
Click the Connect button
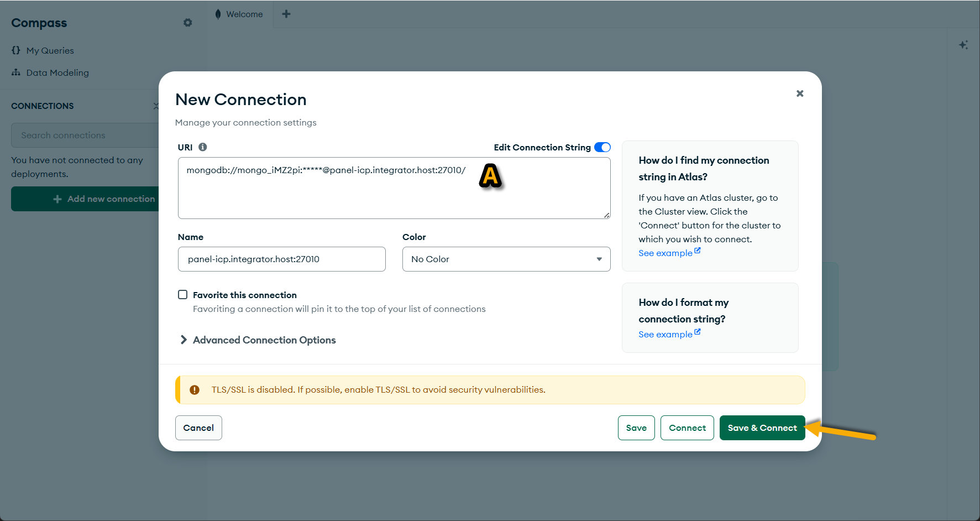[x=687, y=428]
